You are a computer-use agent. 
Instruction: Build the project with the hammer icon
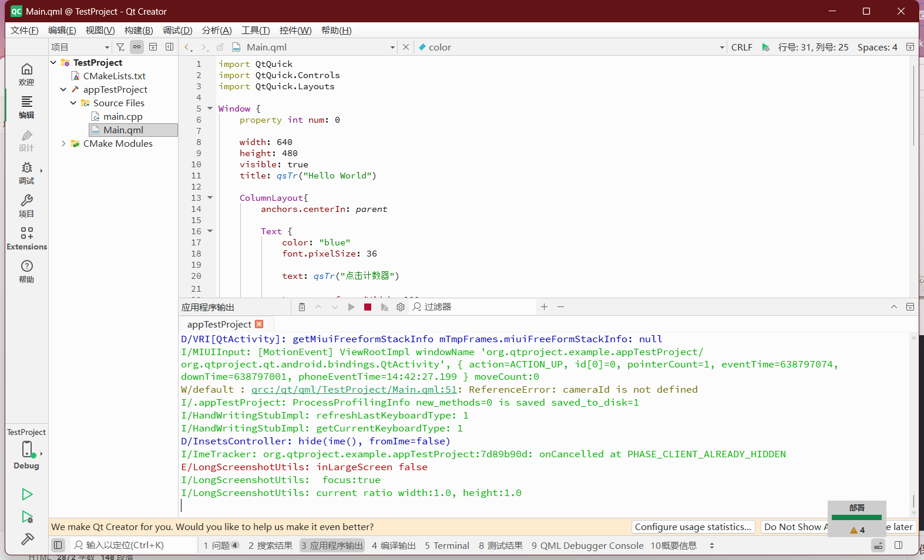coord(27,539)
